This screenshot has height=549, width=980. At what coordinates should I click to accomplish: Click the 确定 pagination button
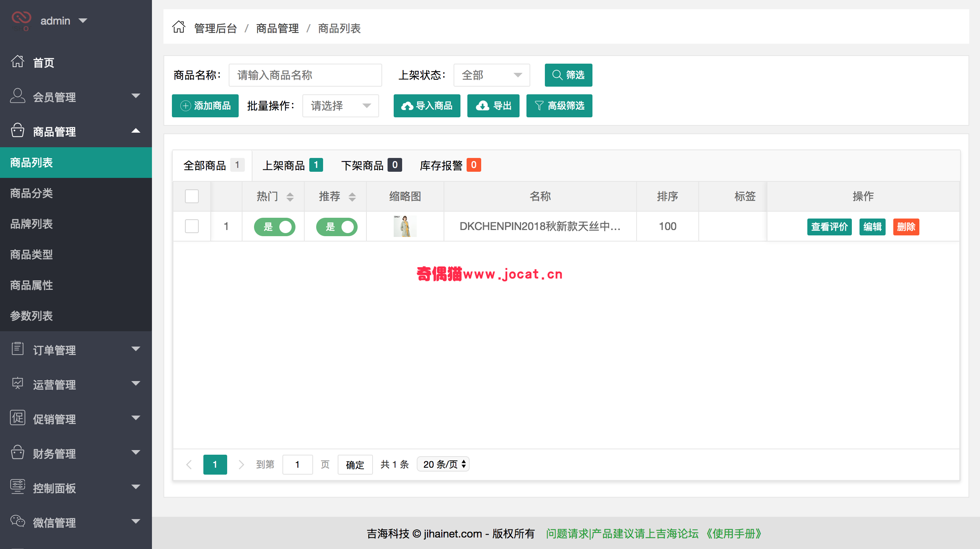355,465
